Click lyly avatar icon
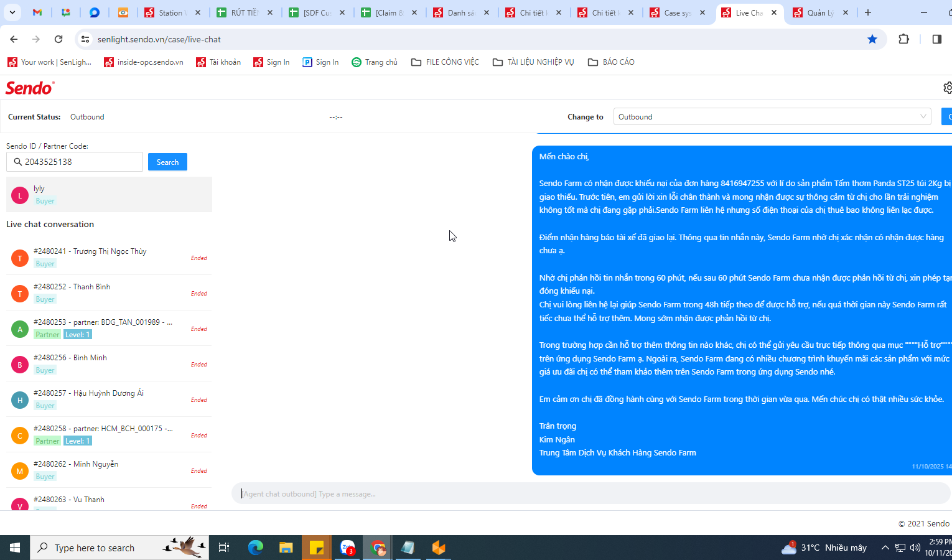The image size is (952, 560). [x=20, y=195]
